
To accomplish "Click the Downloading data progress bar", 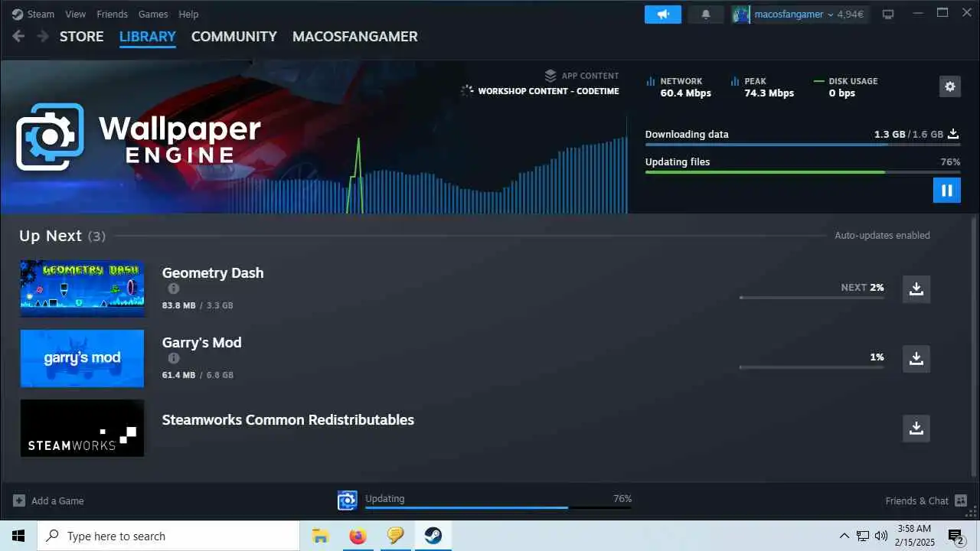I will pyautogui.click(x=802, y=144).
